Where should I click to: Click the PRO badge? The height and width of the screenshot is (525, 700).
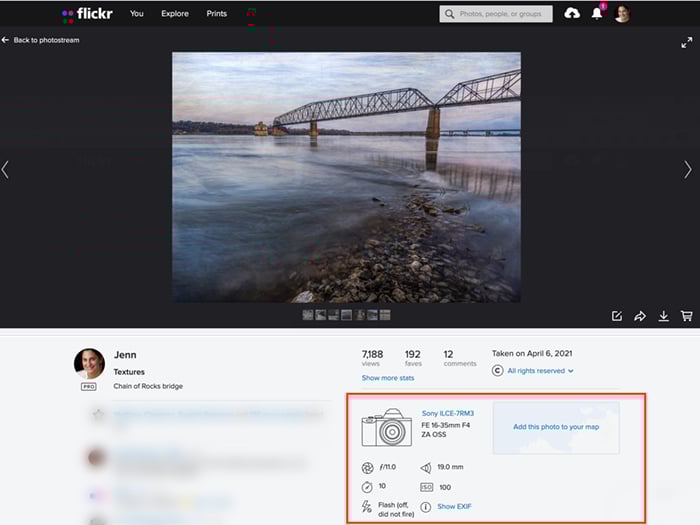tap(88, 387)
